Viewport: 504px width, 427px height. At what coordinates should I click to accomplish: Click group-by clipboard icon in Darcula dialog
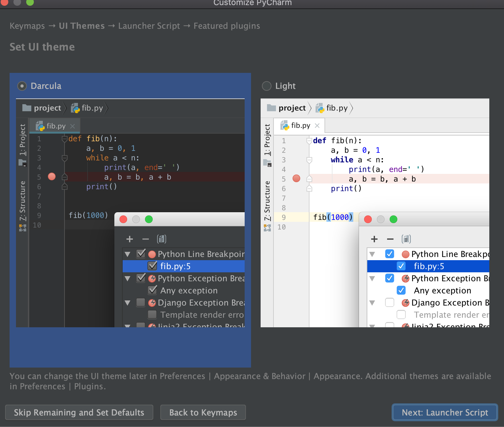tap(162, 239)
